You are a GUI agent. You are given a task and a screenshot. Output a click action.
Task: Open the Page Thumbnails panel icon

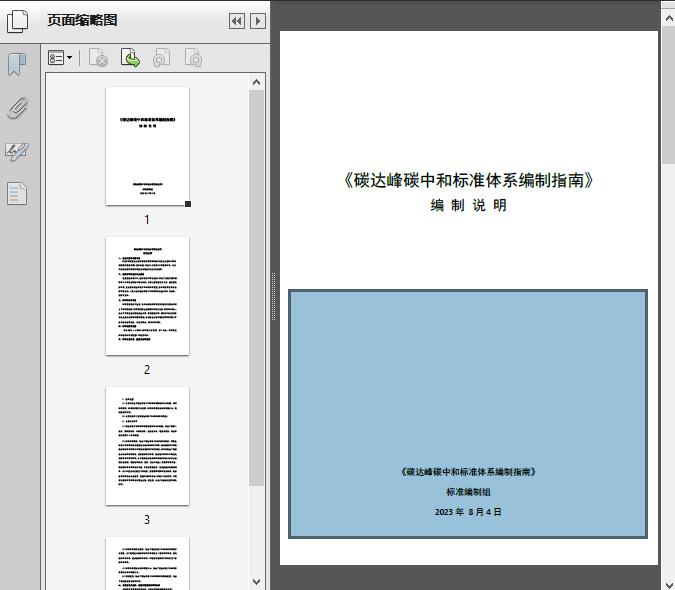pos(18,21)
